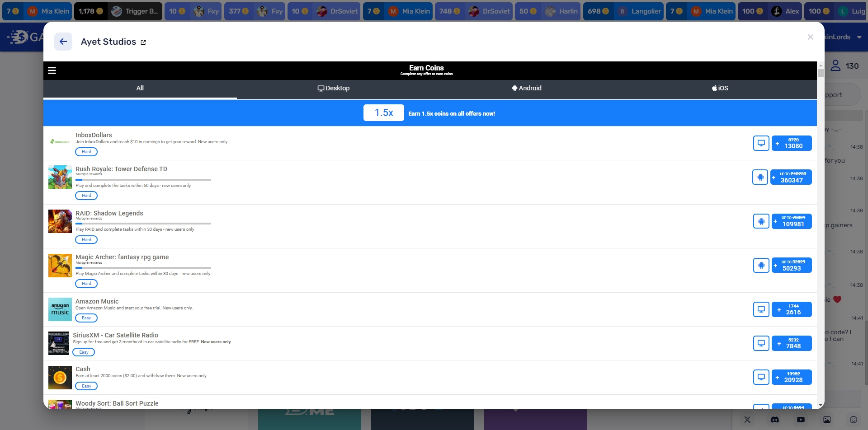Click Rush Royale game thumbnail
Viewport: 868px width, 430px height.
coord(60,177)
